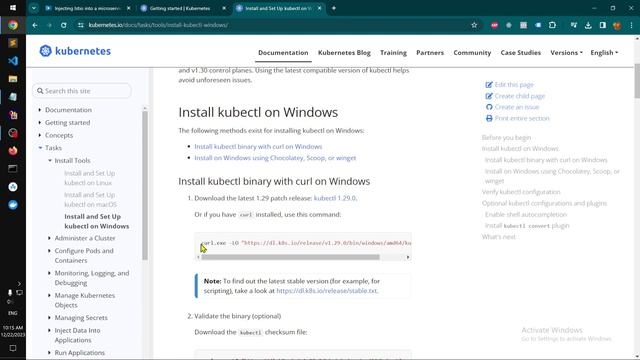640x360 pixels.
Task: Click the Print entire section printer icon
Action: click(x=489, y=118)
